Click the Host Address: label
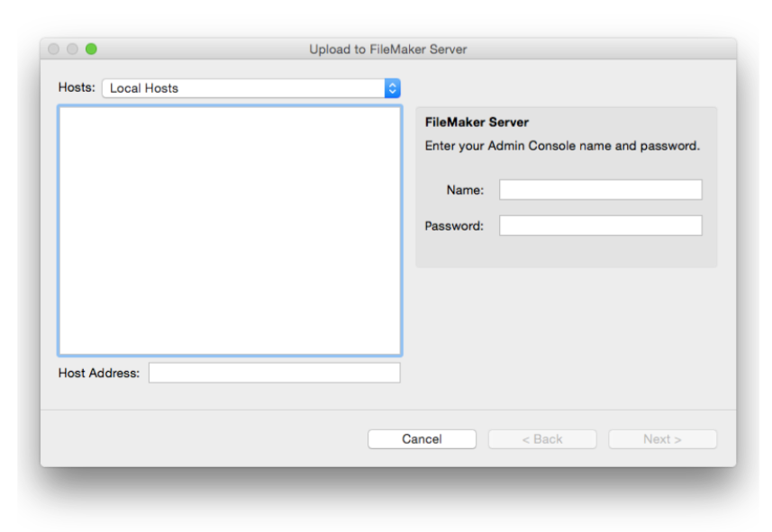 (99, 373)
